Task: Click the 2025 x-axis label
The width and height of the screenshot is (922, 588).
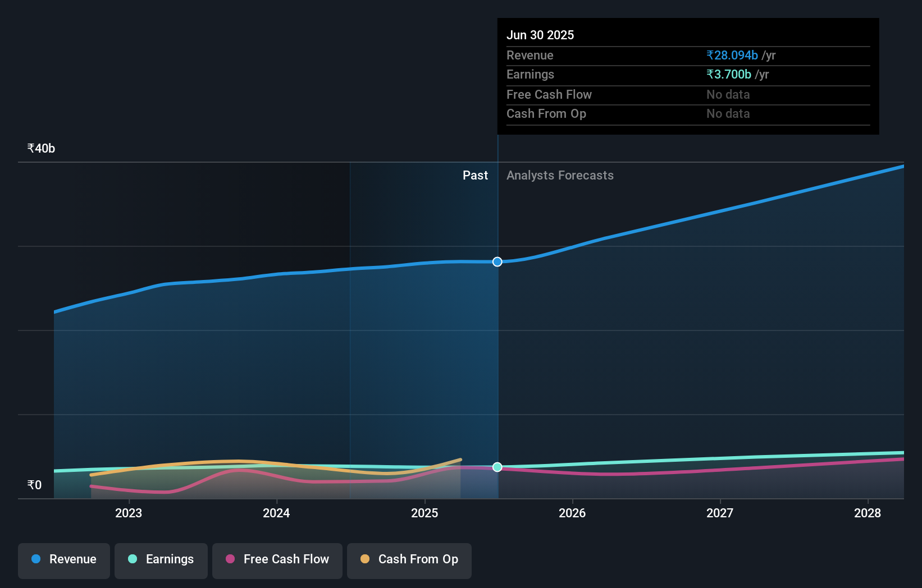Action: 425,513
